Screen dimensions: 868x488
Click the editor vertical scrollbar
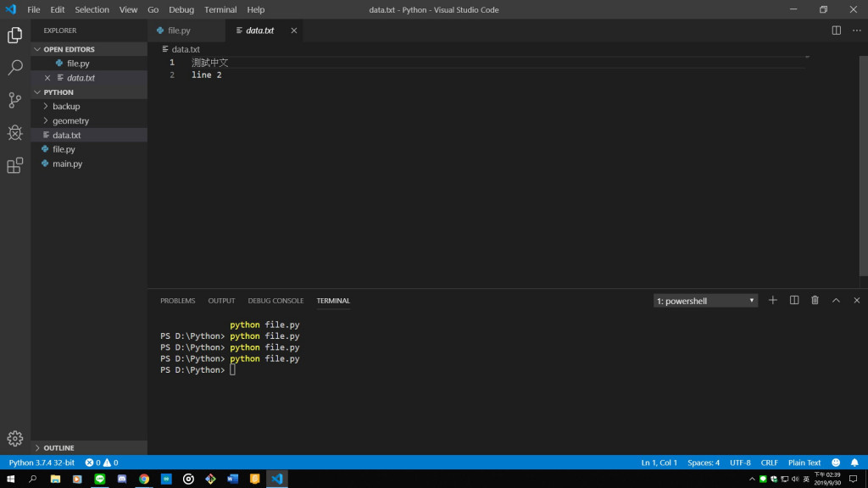coord(863,166)
